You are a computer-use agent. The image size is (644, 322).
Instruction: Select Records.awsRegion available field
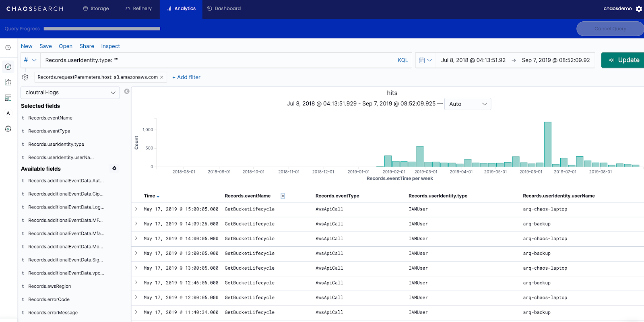pyautogui.click(x=50, y=287)
